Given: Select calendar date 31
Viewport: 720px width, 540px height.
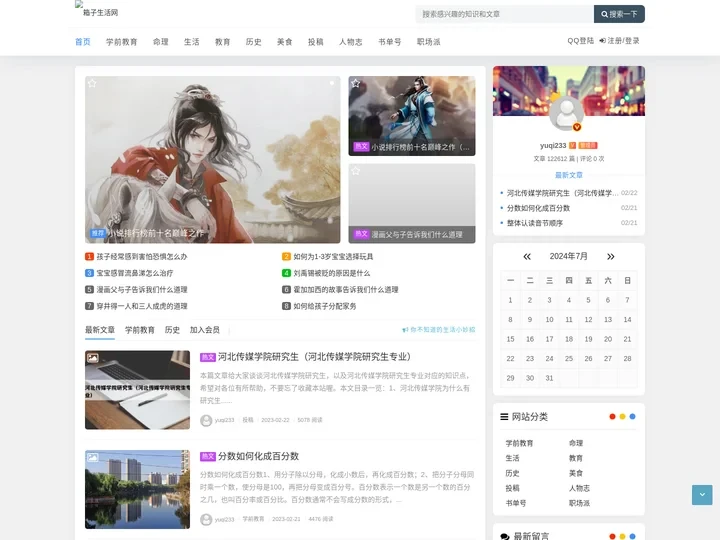Looking at the screenshot, I should tap(549, 378).
